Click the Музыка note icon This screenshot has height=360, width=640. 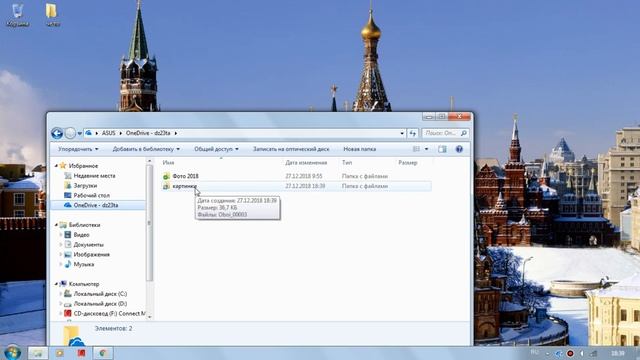68,264
